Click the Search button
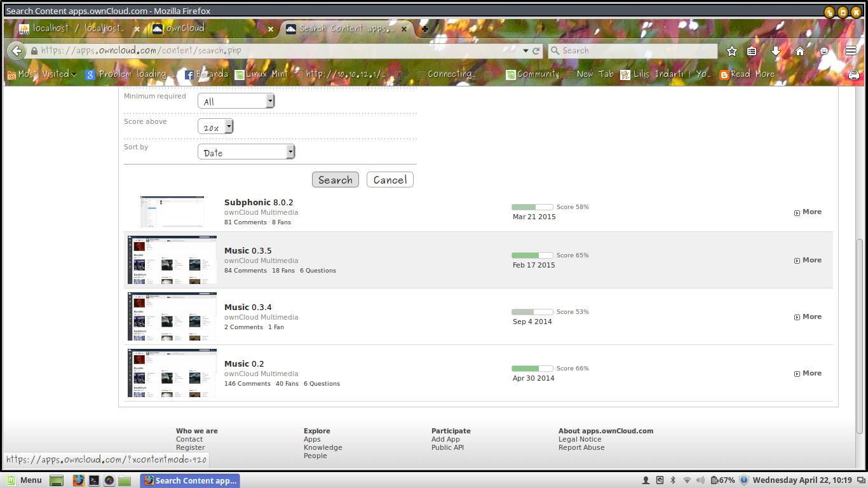 (336, 180)
